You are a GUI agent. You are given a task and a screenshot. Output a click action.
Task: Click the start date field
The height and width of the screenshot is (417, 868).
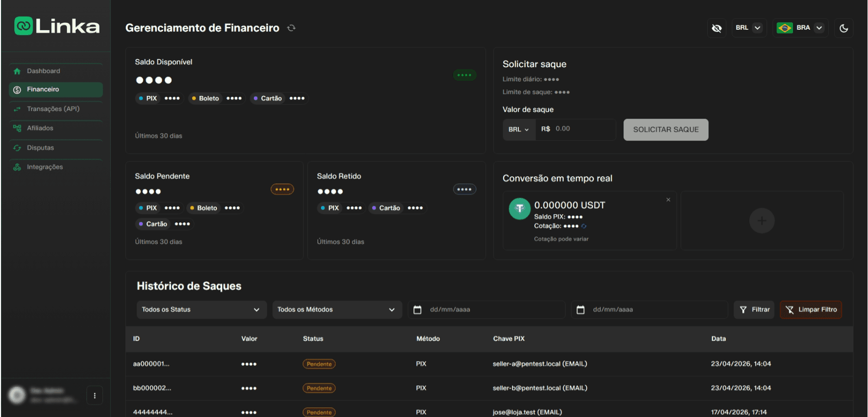click(486, 309)
